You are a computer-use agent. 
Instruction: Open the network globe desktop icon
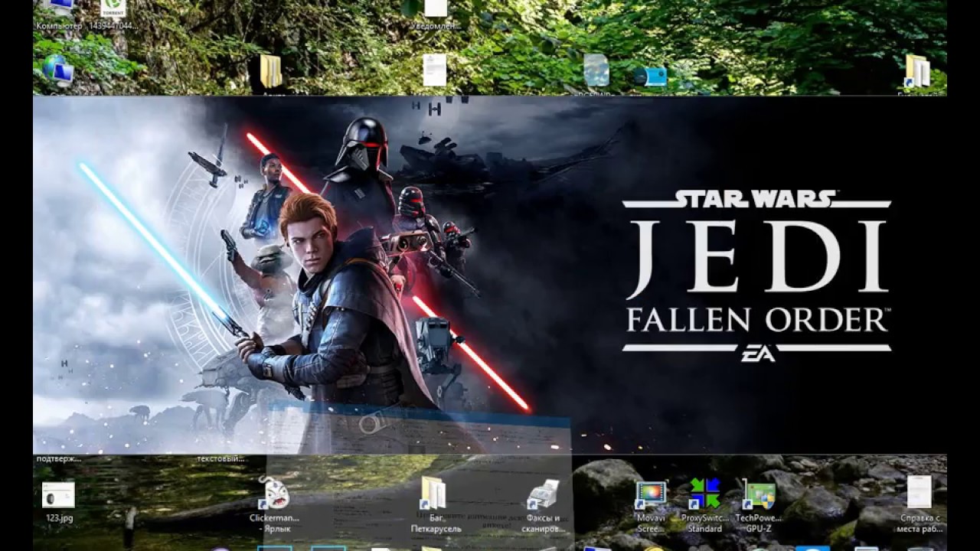[58, 70]
